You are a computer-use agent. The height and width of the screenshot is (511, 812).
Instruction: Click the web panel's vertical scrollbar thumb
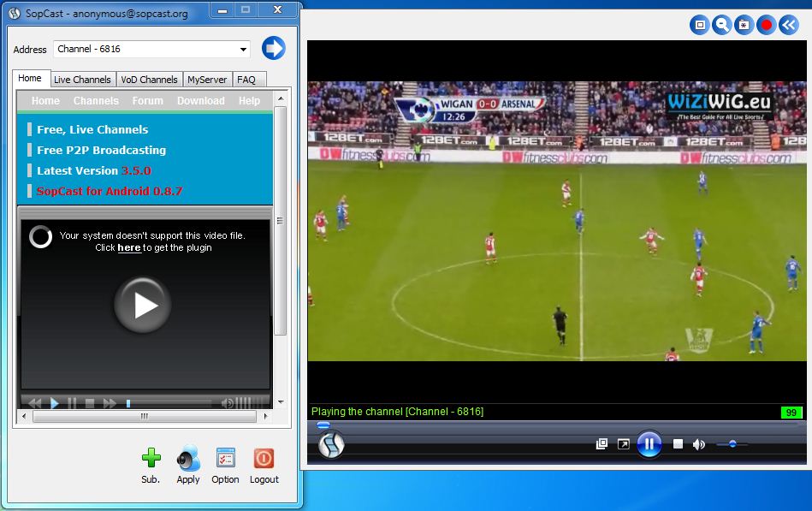point(281,221)
